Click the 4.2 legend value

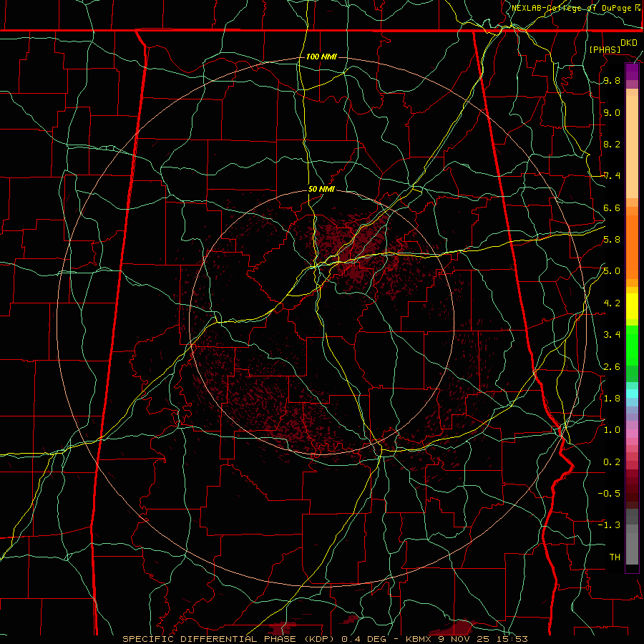point(612,303)
